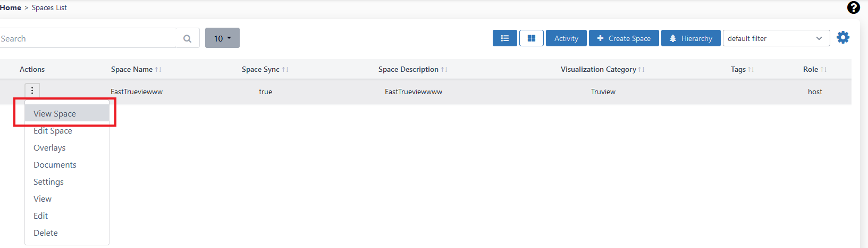The image size is (868, 248).
Task: Select Documents in the actions menu
Action: 67,164
